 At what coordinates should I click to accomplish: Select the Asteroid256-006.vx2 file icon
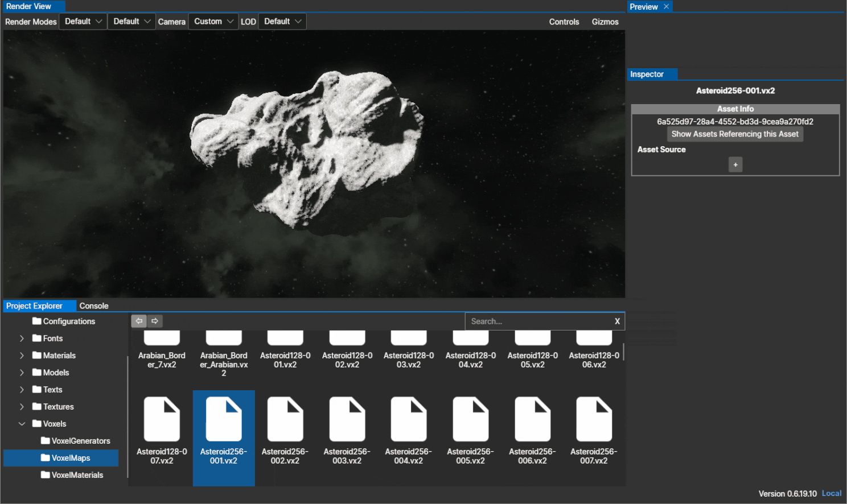tap(533, 419)
